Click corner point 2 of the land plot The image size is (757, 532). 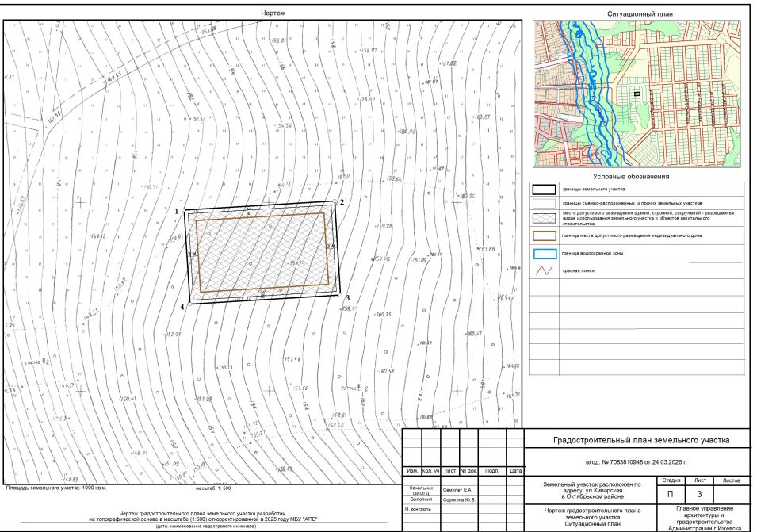335,201
